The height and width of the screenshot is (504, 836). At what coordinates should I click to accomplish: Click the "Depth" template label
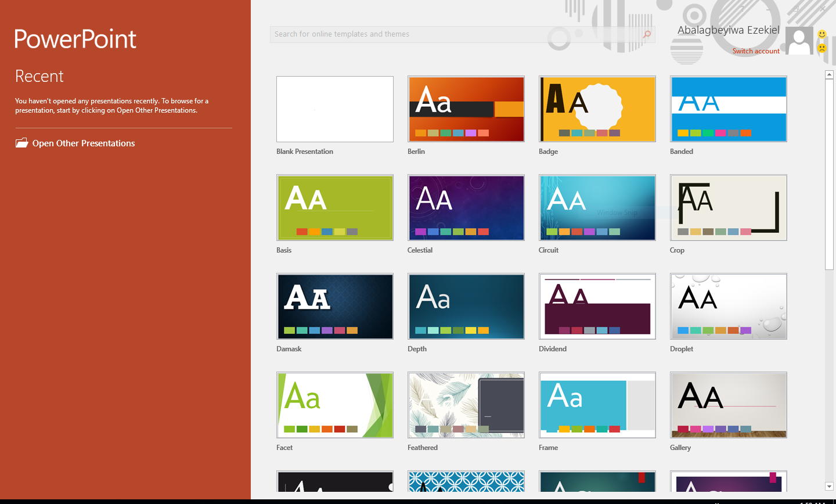point(417,349)
